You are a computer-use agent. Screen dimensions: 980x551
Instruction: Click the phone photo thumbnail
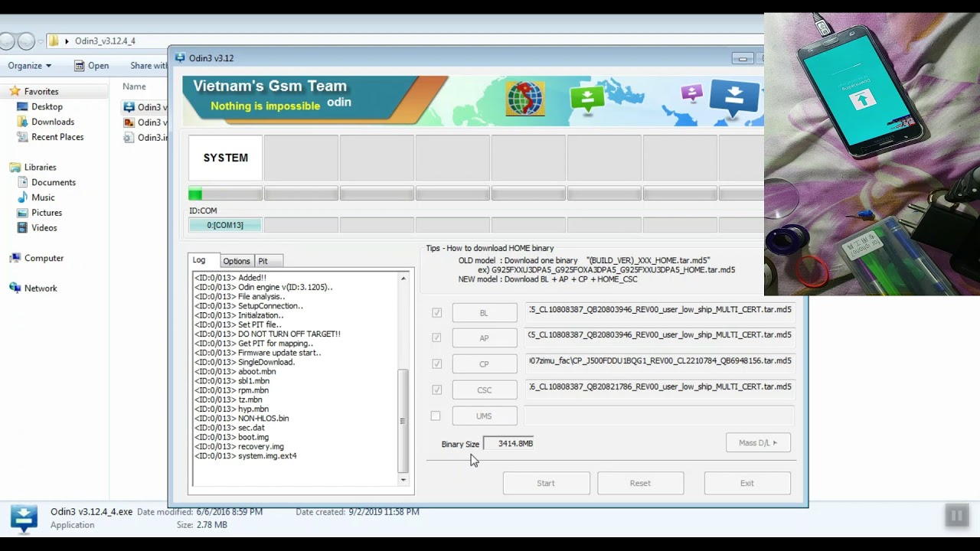click(872, 154)
